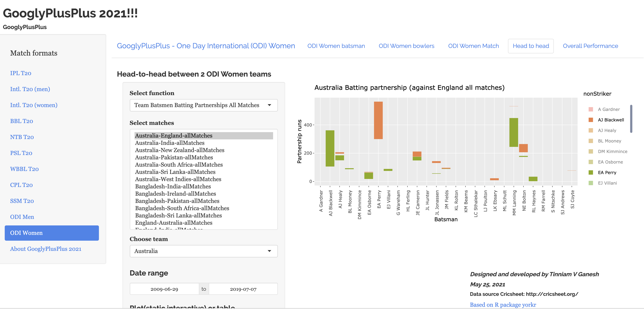Image resolution: width=644 pixels, height=310 pixels.
Task: Click the start date 2009-06-29 field
Action: [x=164, y=289]
